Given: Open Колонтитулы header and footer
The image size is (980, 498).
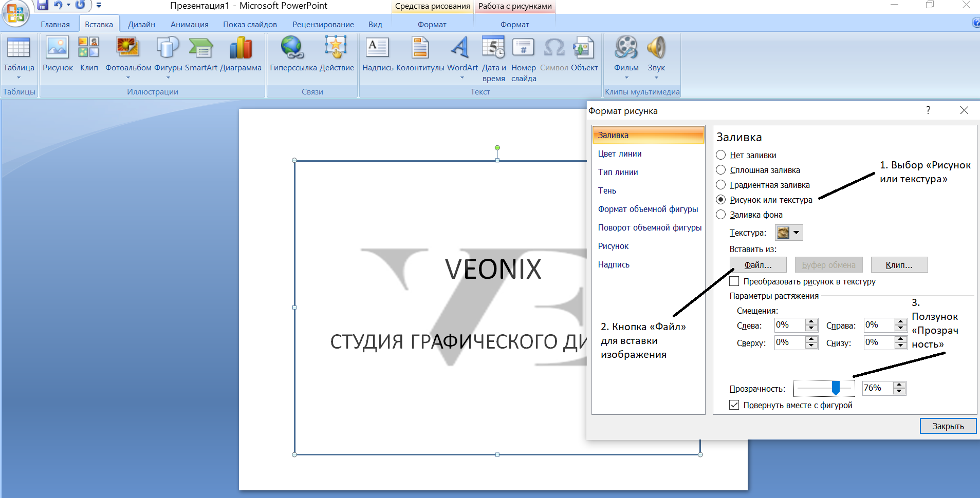Looking at the screenshot, I should tap(420, 54).
